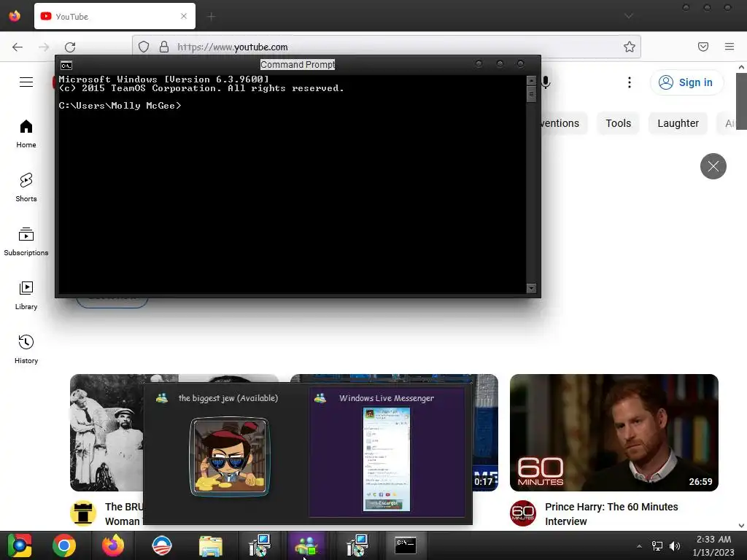Close the YouTube browser tab

tap(184, 16)
